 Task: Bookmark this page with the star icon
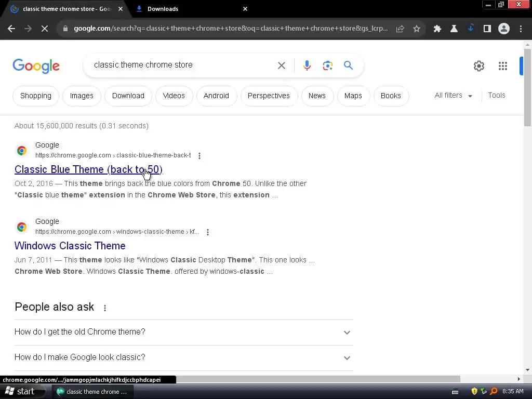click(417, 29)
